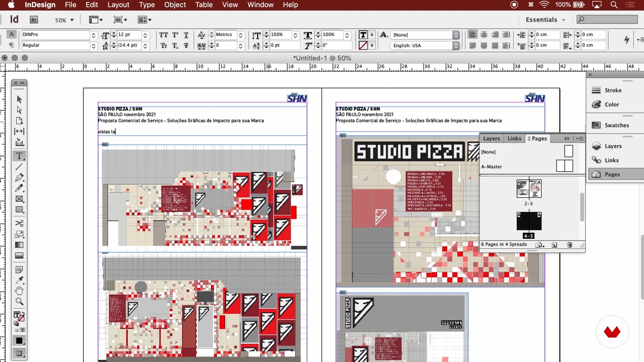Screen dimensions: 644x362
Task: Select the Free Transform tool
Action: point(19,234)
